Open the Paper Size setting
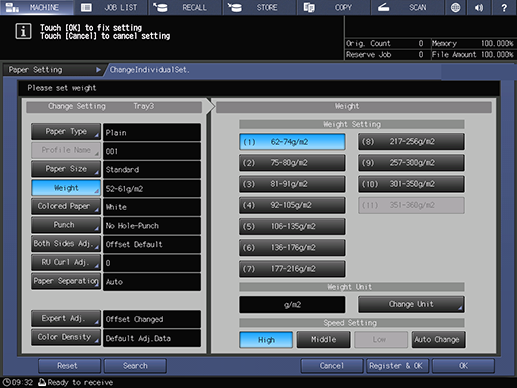Image resolution: width=517 pixels, height=388 pixels. pos(66,169)
